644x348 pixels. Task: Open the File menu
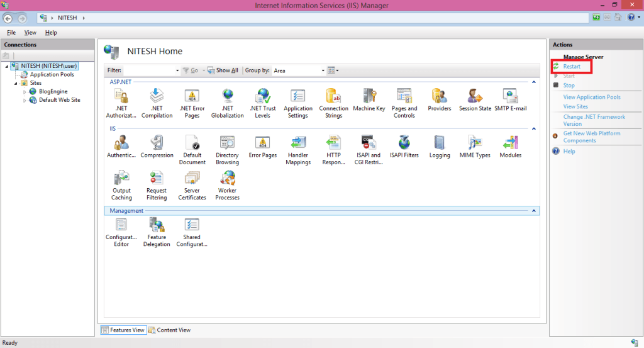click(x=11, y=33)
